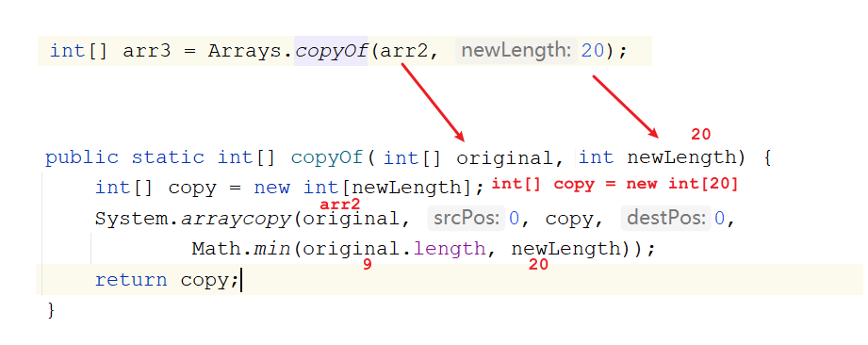Viewport: 868px width, 345px height.
Task: Click the return keyword
Action: tap(131, 280)
